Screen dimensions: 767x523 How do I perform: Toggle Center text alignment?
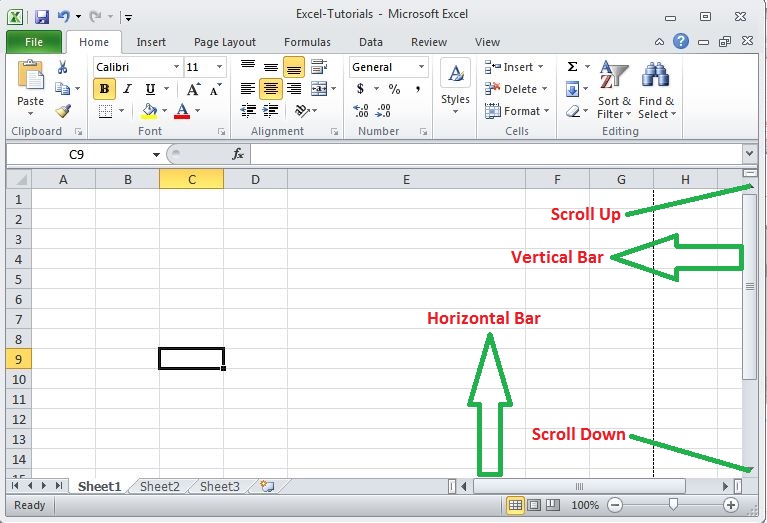pos(271,89)
